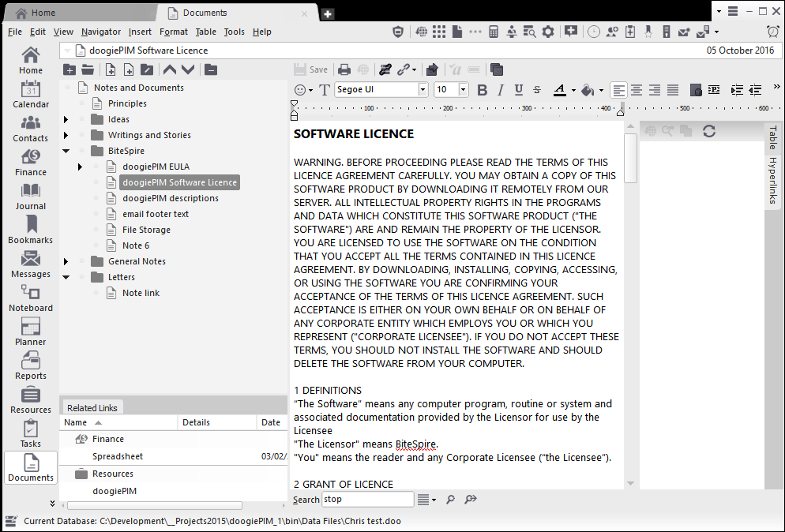Screen dimensions: 785x532
Task: Set paragraph alignment to right
Action: point(655,90)
